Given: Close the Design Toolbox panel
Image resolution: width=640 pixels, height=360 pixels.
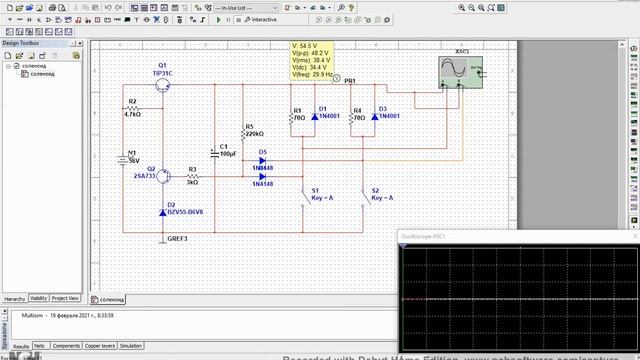Looking at the screenshot, I should 80,43.
